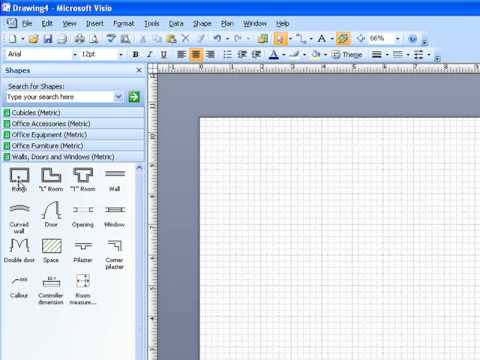Open a file using the folder icon
This screenshot has width=480, height=360.
click(x=33, y=39)
